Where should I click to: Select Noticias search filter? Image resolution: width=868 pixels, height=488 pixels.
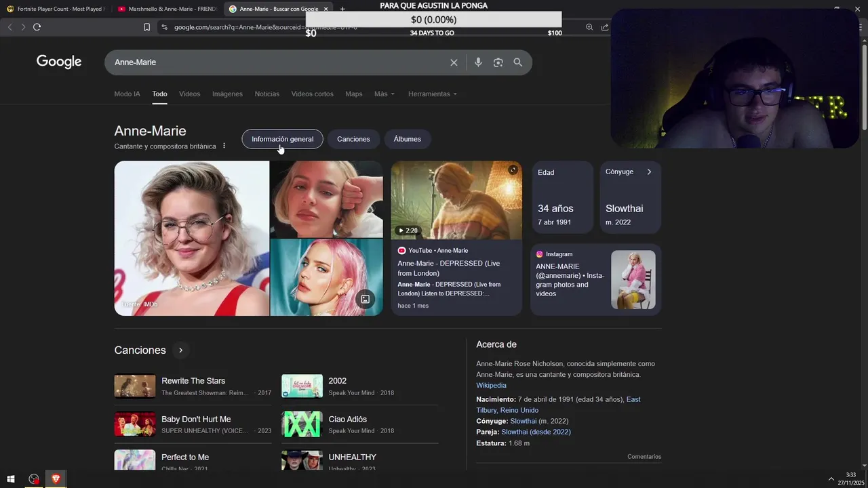pyautogui.click(x=267, y=94)
